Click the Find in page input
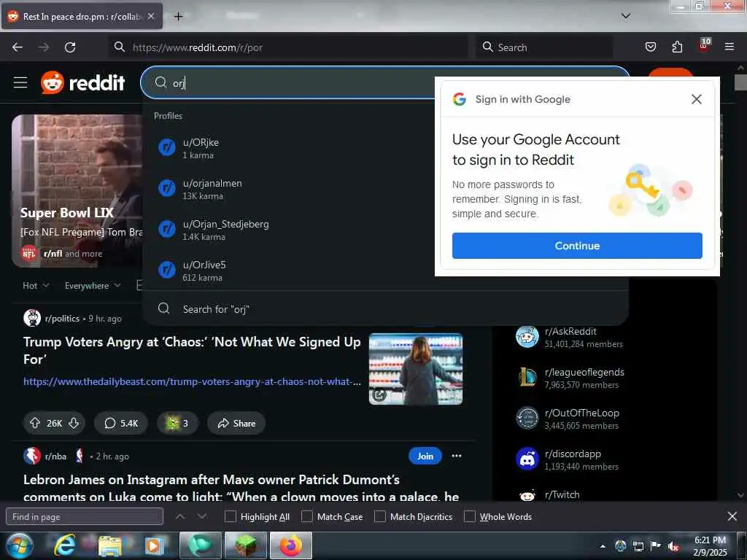747x560 pixels. 85,517
